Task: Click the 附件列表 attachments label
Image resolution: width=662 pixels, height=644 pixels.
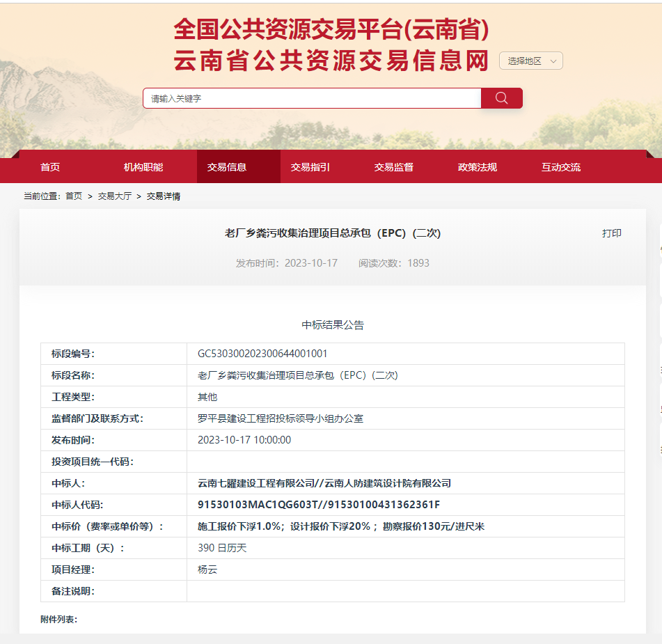Action: coord(59,619)
